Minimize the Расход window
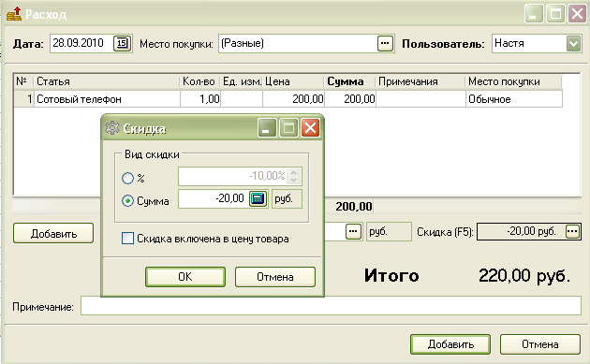The width and height of the screenshot is (590, 364). click(x=534, y=14)
